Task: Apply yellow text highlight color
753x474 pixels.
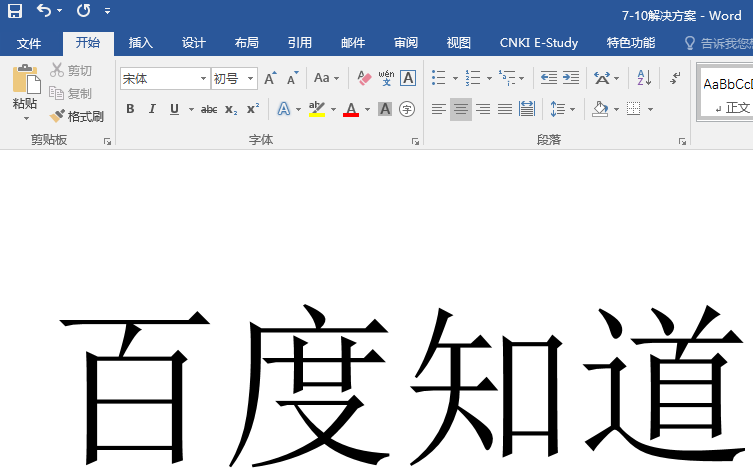Action: [317, 109]
